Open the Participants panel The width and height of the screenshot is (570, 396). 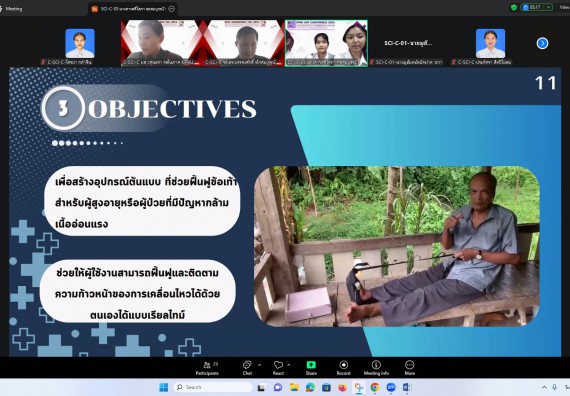207,368
